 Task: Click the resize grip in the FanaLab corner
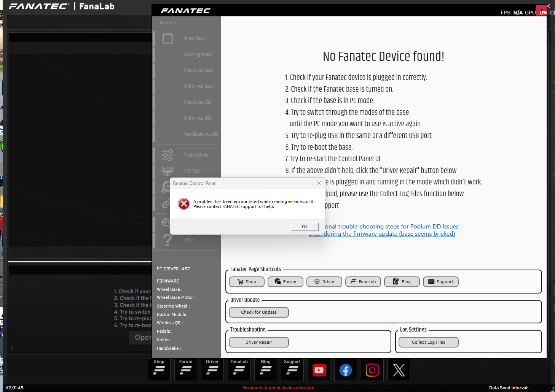tap(552, 389)
